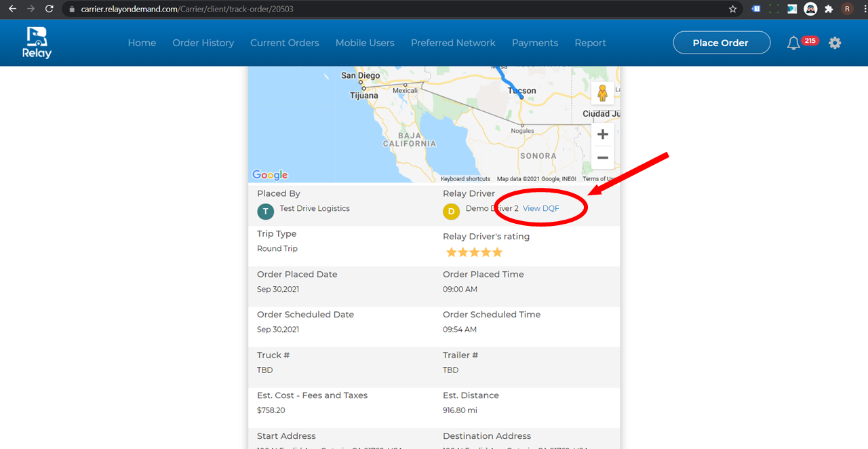Viewport: 868px width, 449px height.
Task: Navigate to Current Orders
Action: point(284,43)
